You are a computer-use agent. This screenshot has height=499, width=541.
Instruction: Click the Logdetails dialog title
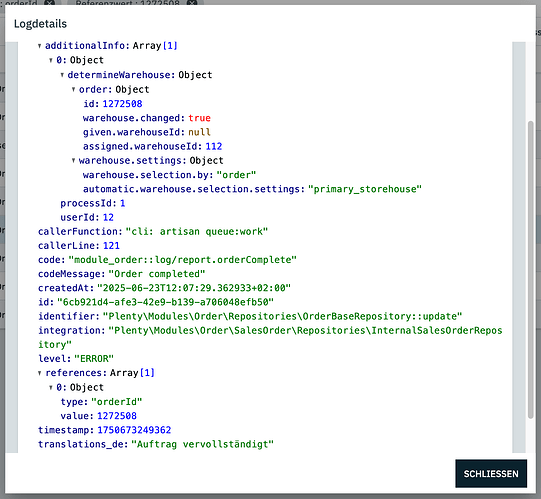point(40,24)
